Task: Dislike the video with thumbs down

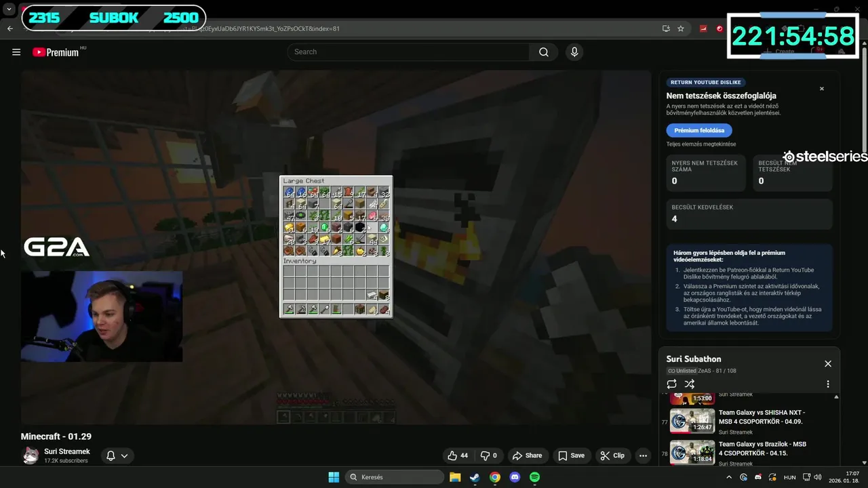Action: coord(489,455)
